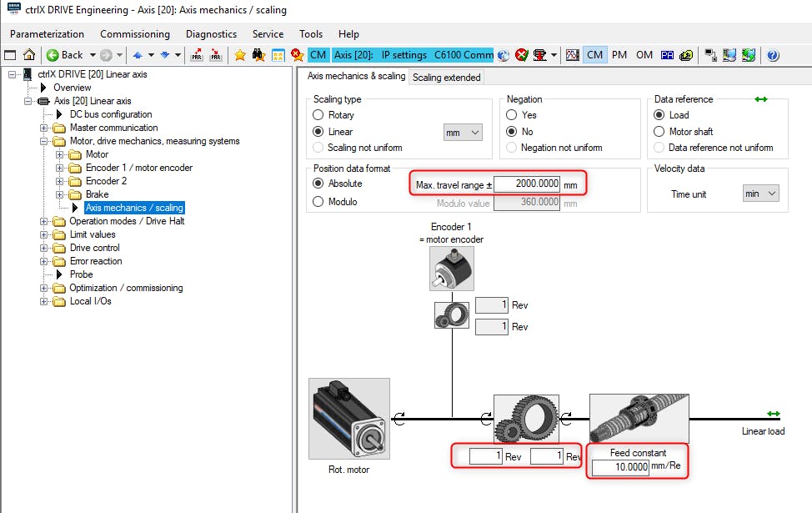This screenshot has width=812, height=513.
Task: Choose Load as data reference
Action: [x=659, y=114]
